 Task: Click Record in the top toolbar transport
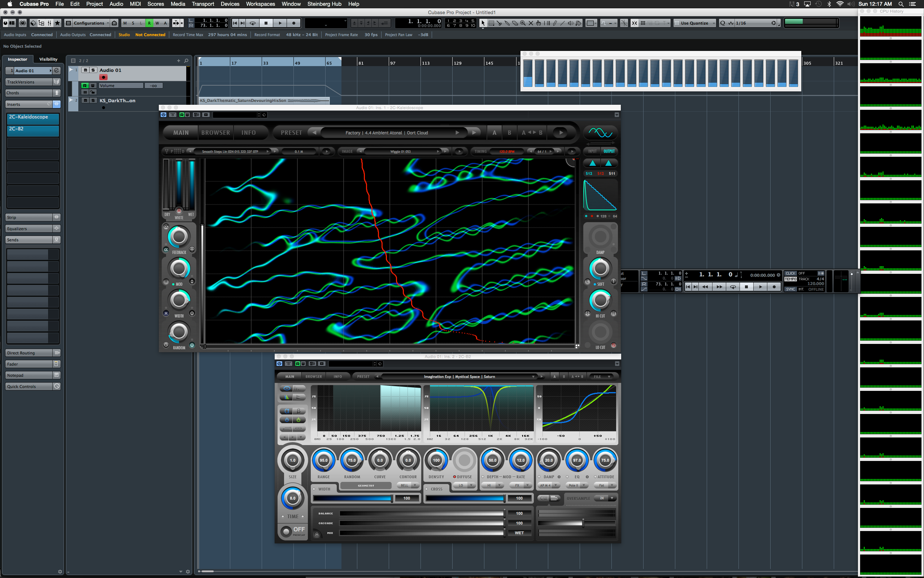coord(293,23)
